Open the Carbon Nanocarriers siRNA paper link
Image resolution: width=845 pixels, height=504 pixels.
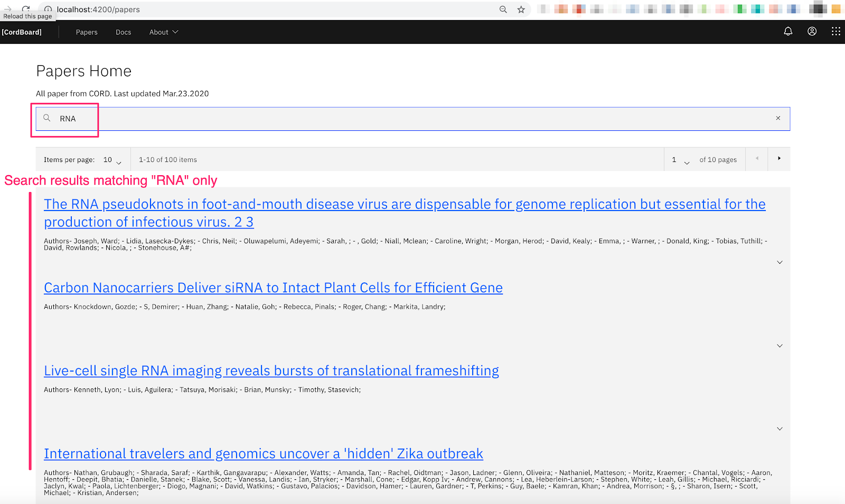[273, 288]
